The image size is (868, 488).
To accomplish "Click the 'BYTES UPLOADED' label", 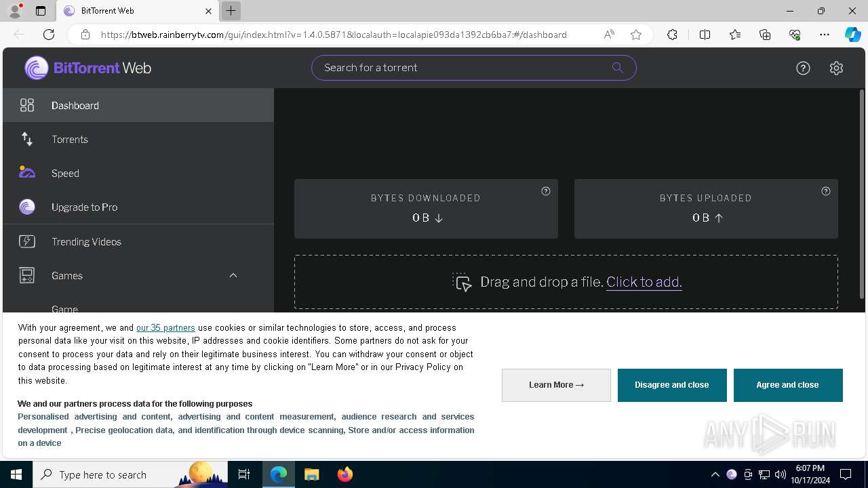I will 706,198.
